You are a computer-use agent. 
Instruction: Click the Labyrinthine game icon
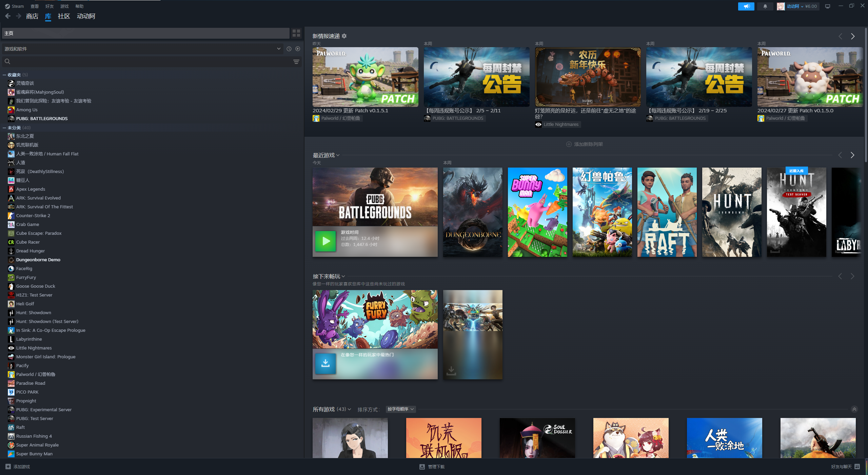pyautogui.click(x=11, y=339)
